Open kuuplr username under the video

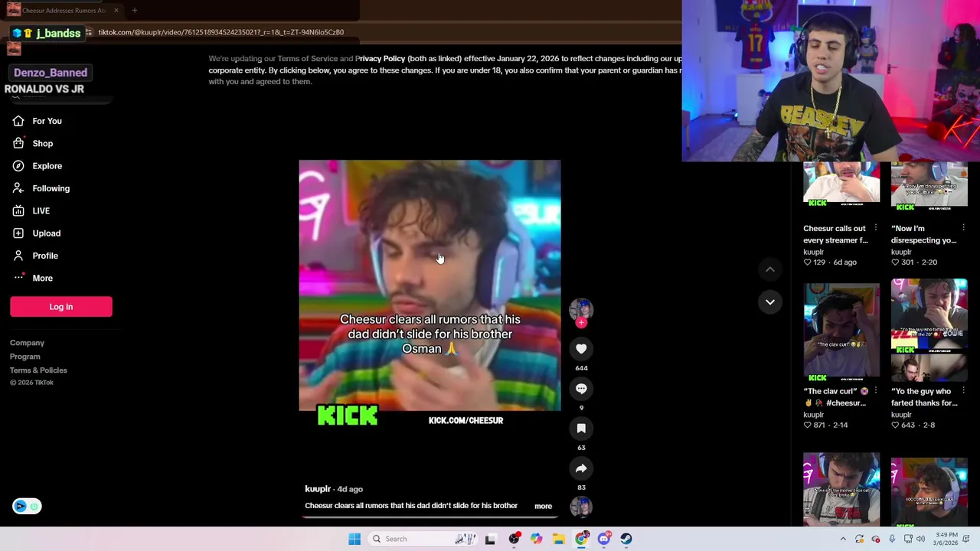coord(318,489)
